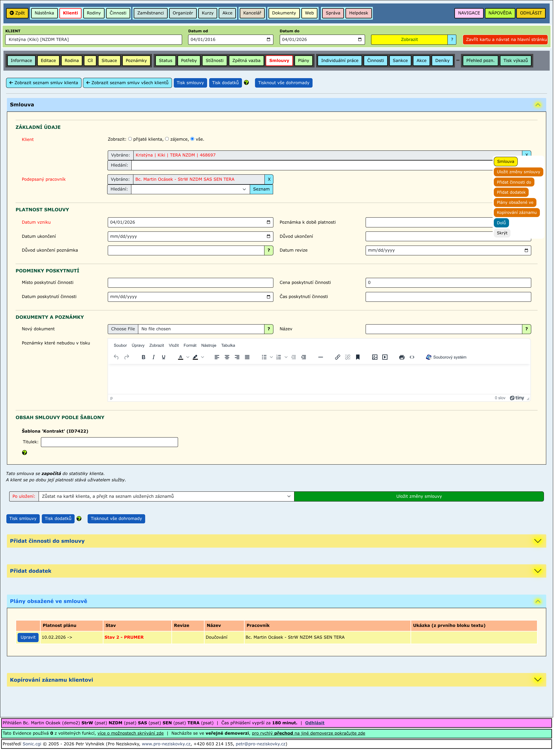The image size is (554, 756).
Task: Align text right in notes editor
Action: [237, 357]
